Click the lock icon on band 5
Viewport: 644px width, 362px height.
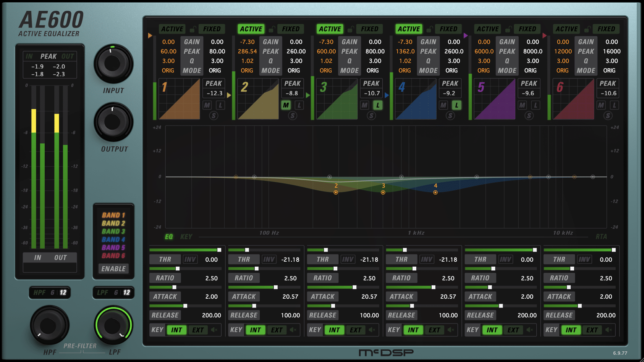pyautogui.click(x=509, y=29)
